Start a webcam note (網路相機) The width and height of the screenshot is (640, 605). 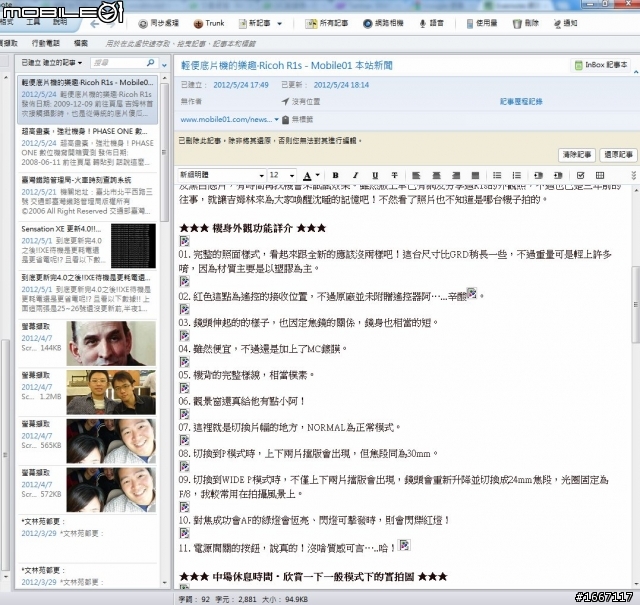coord(383,23)
